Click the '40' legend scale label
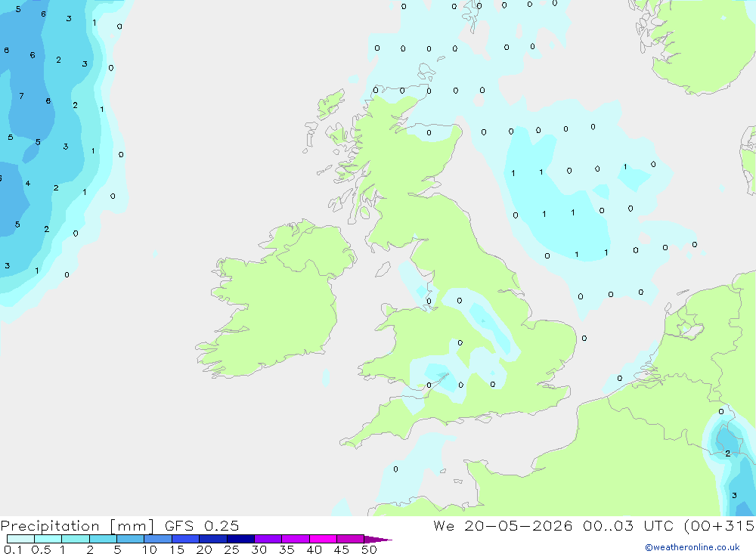756x554 pixels. [314, 549]
